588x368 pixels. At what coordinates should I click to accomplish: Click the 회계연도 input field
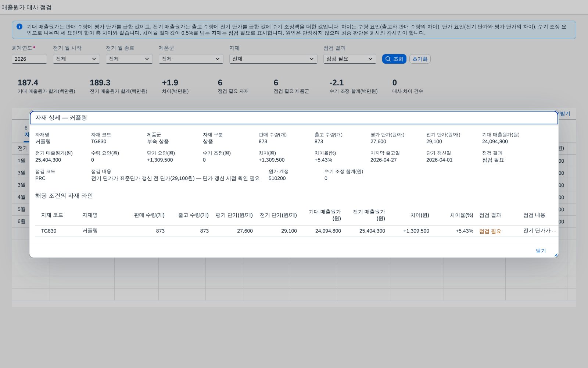tap(29, 59)
